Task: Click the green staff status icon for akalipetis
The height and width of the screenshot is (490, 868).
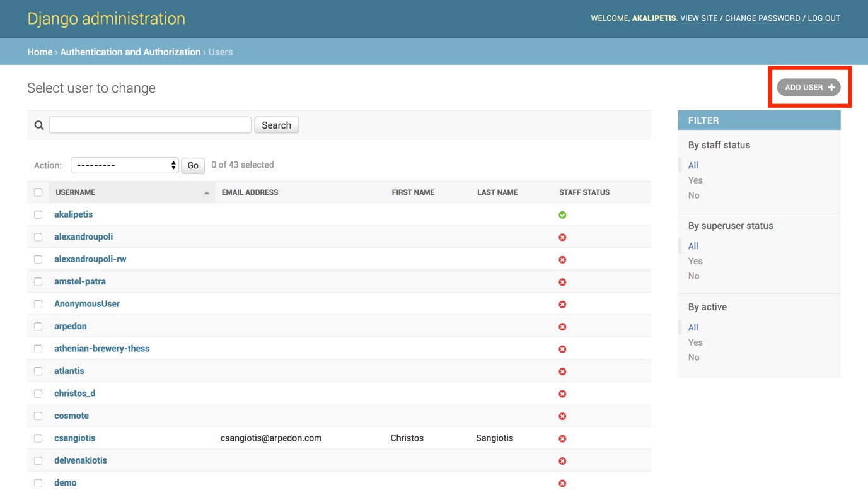Action: tap(562, 215)
